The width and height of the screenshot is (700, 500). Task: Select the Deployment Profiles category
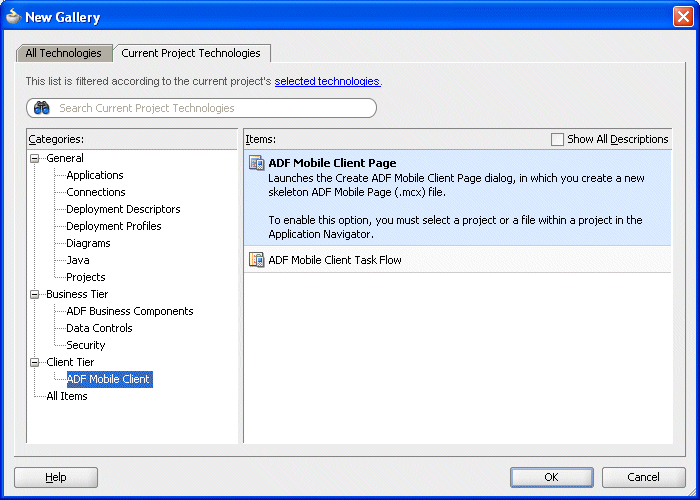(x=113, y=226)
